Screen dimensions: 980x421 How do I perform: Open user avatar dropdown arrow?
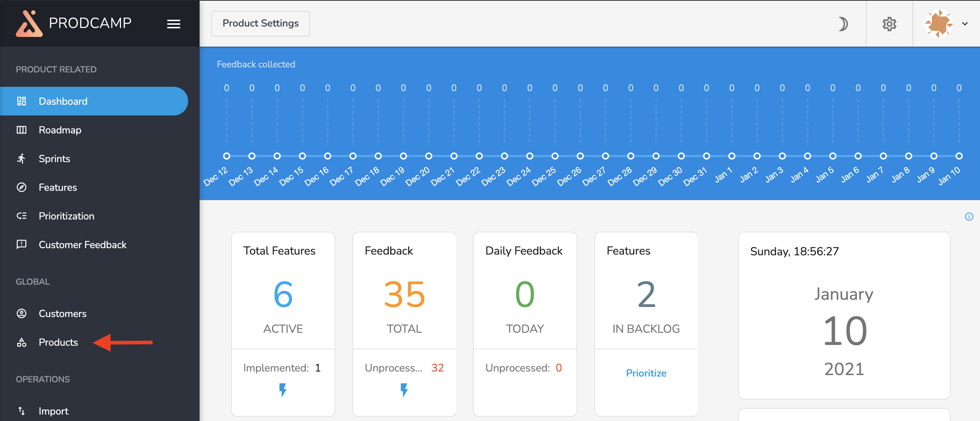tap(965, 24)
